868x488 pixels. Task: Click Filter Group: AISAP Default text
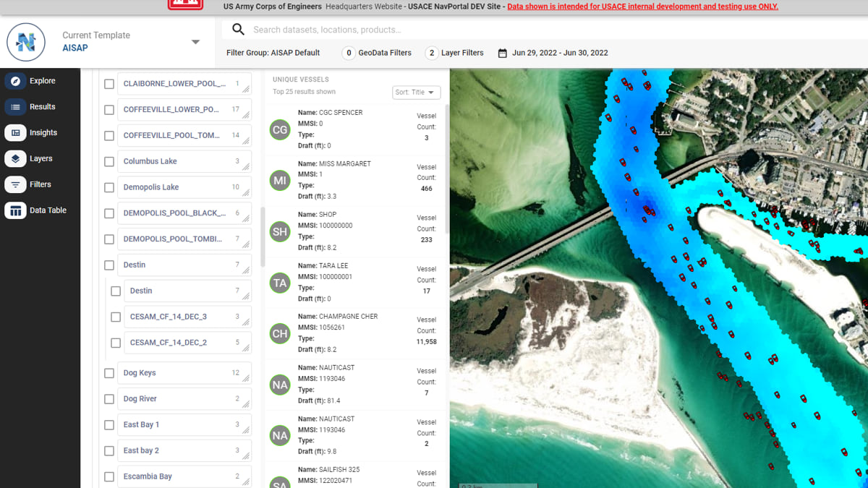pyautogui.click(x=273, y=53)
